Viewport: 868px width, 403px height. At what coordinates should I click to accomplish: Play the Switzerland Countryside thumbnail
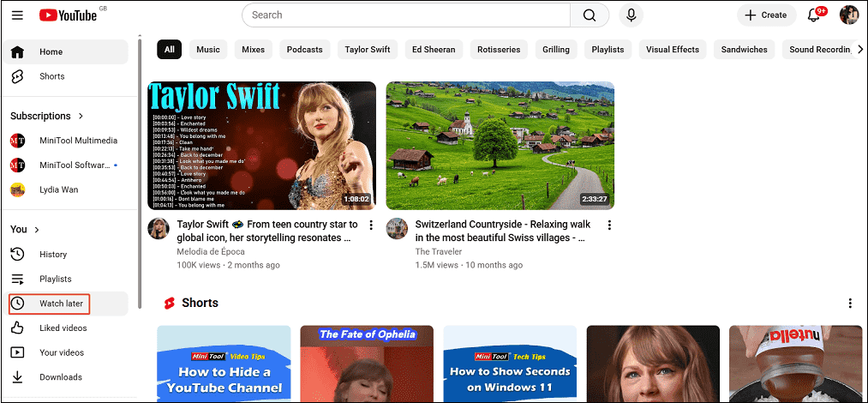point(500,146)
